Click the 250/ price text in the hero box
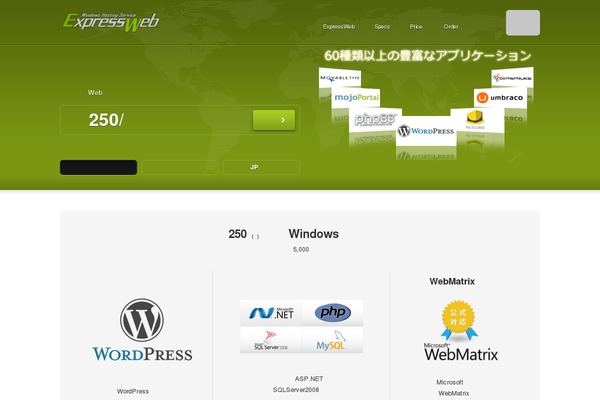Screen dimensions: 600x400 tap(106, 120)
